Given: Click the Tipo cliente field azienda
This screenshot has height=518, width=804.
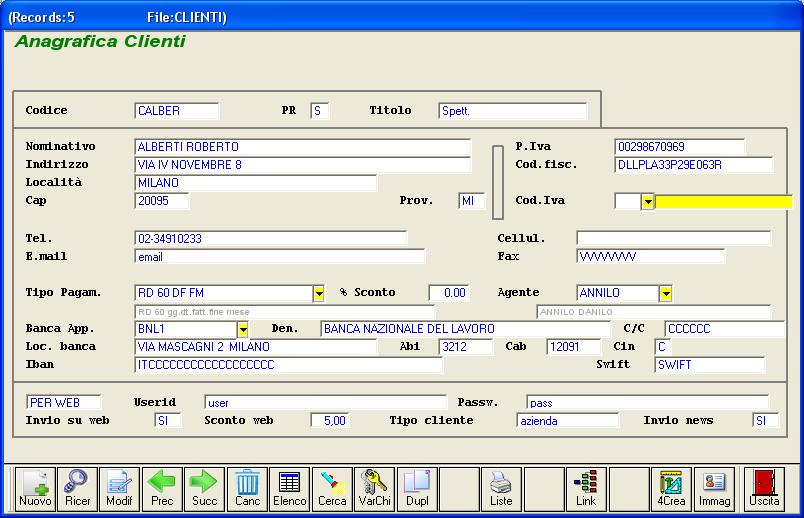Looking at the screenshot, I should [568, 421].
